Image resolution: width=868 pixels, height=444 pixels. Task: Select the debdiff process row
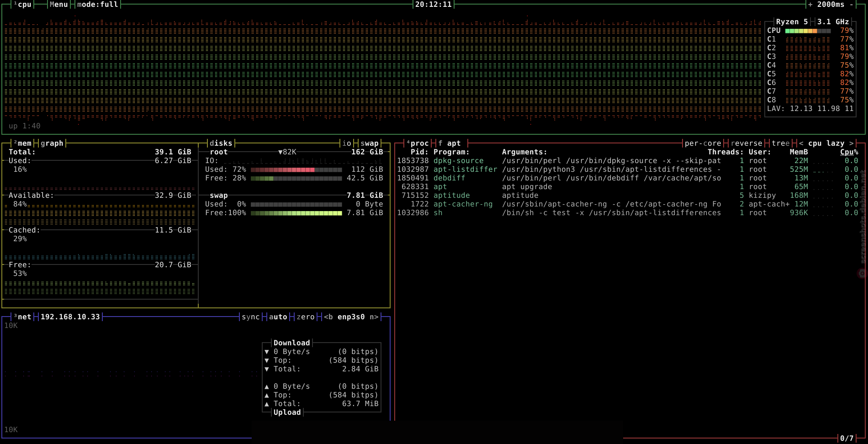tap(627, 178)
